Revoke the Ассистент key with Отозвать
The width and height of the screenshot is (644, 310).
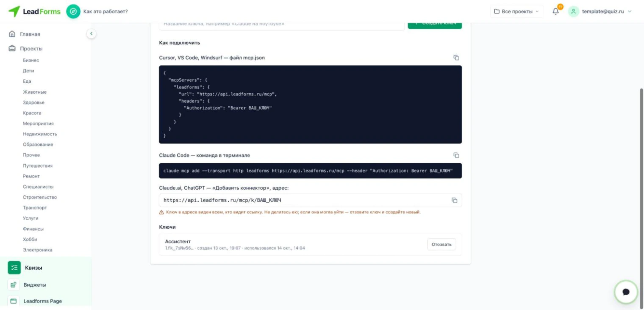coord(441,244)
